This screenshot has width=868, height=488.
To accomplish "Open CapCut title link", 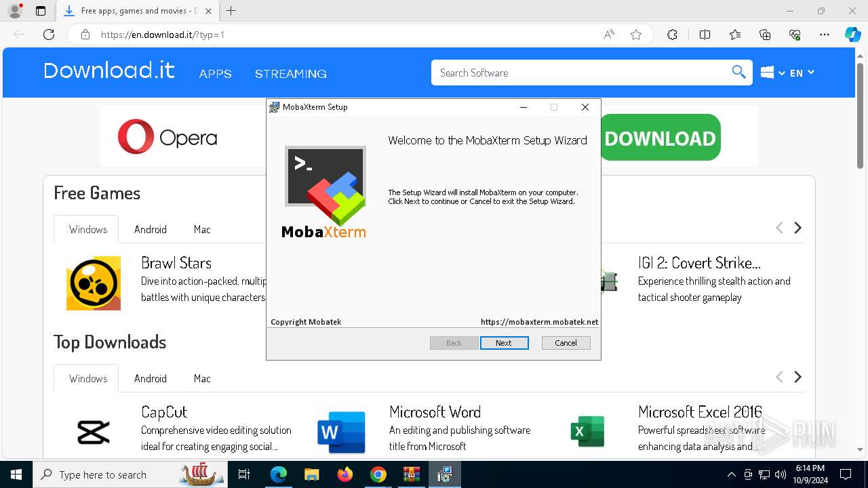I will point(164,412).
